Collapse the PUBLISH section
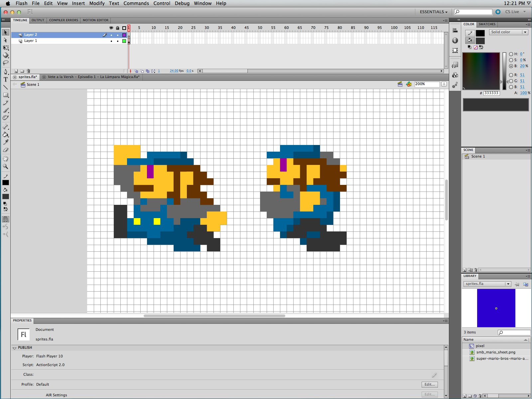Image resolution: width=532 pixels, height=399 pixels. click(x=15, y=348)
